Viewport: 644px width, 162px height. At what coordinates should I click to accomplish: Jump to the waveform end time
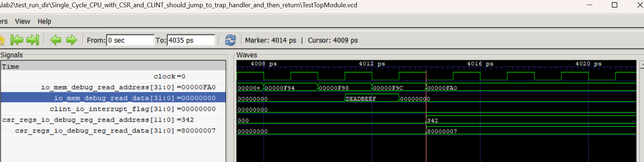point(32,40)
